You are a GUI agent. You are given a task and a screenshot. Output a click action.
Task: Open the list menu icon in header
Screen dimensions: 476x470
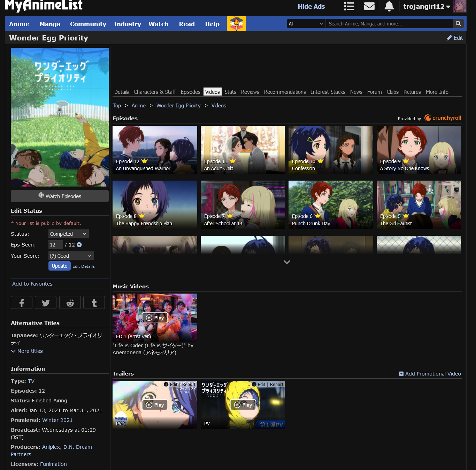[x=349, y=6]
